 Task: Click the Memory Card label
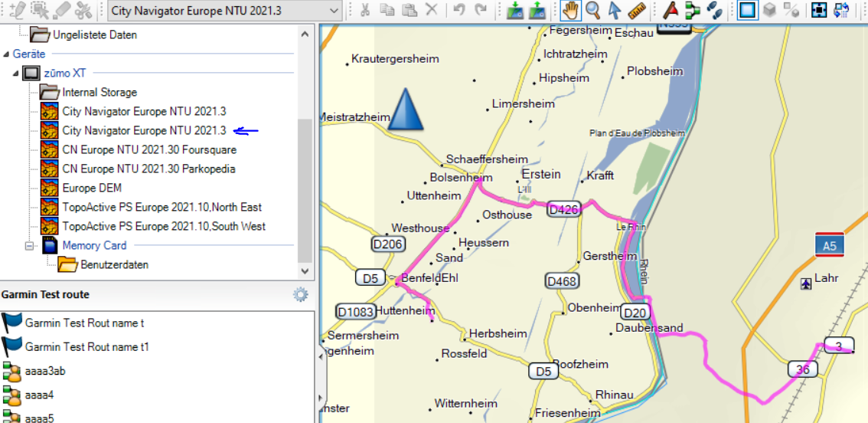(x=94, y=245)
